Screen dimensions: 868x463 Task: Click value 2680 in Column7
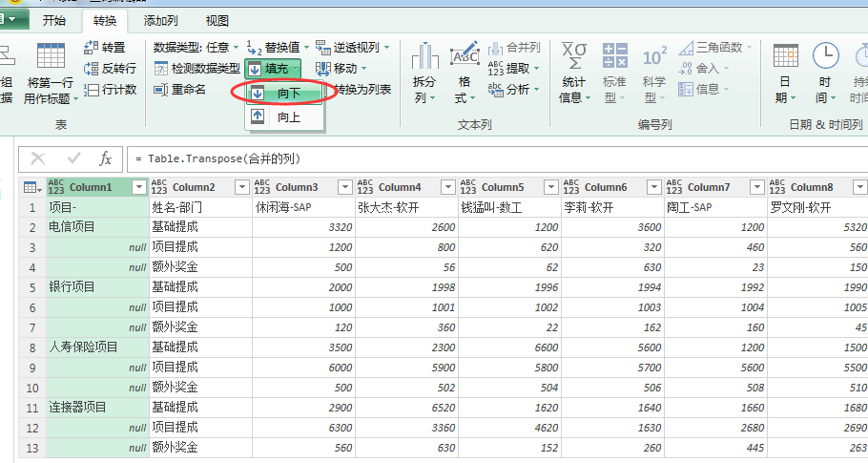pos(715,428)
